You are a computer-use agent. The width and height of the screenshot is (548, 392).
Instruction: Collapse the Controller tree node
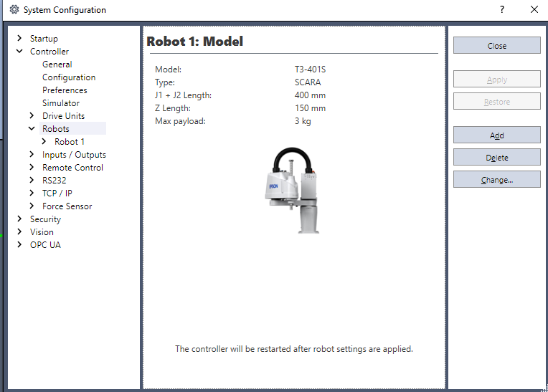click(x=19, y=51)
